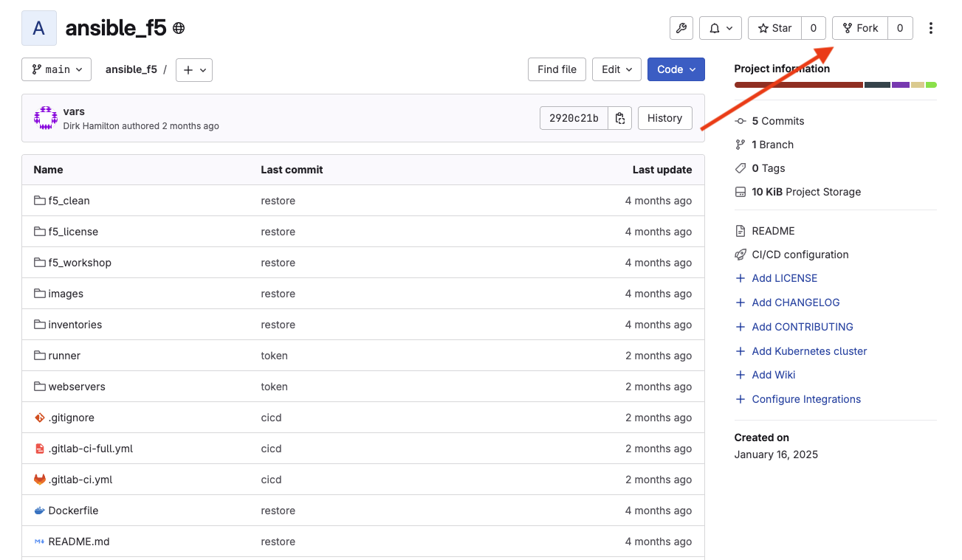This screenshot has height=560, width=962.
Task: Open the .gitignore file
Action: [x=71, y=418]
